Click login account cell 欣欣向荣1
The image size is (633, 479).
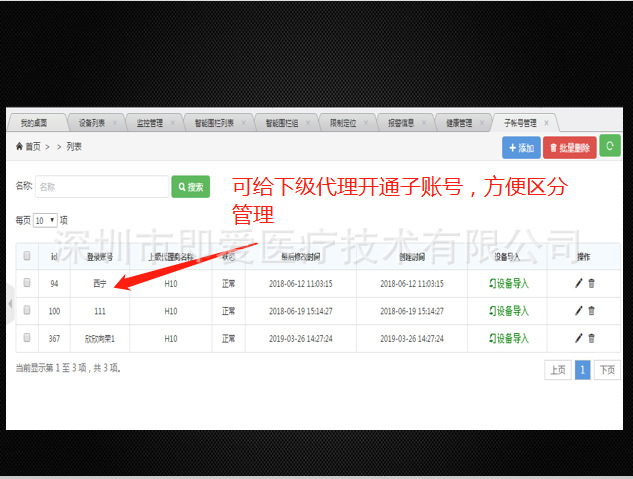(x=100, y=339)
